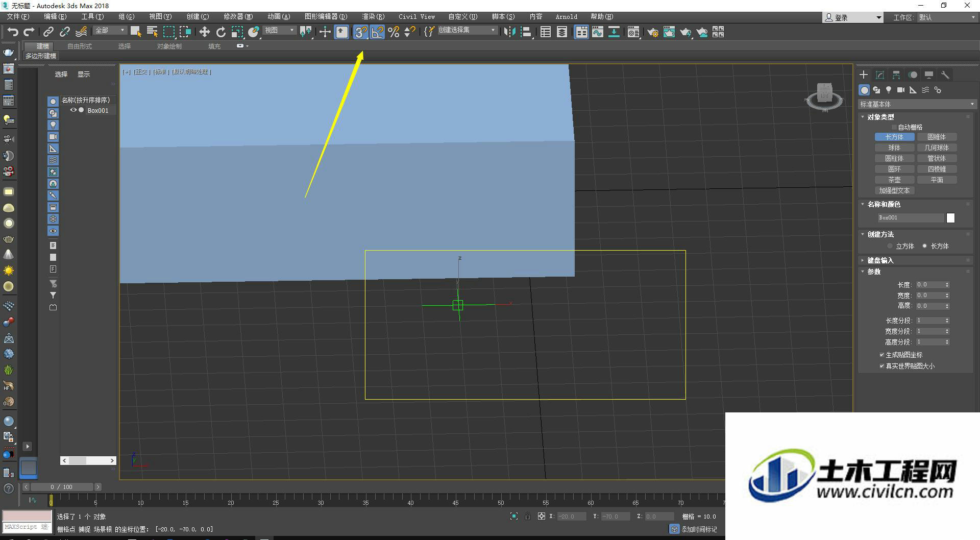Open the 工作区 默认 dropdown

[x=947, y=17]
